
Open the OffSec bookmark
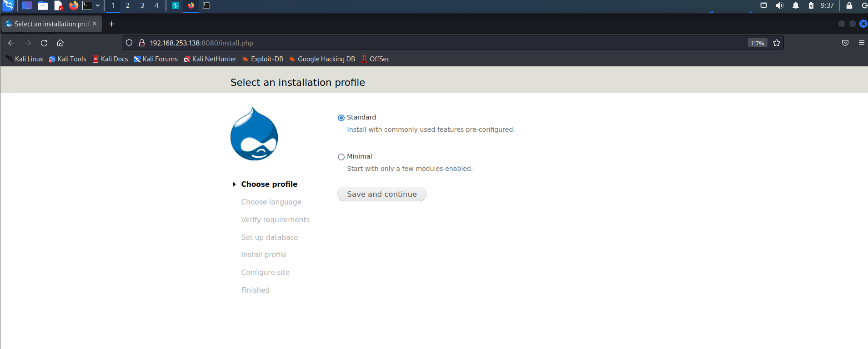click(376, 59)
